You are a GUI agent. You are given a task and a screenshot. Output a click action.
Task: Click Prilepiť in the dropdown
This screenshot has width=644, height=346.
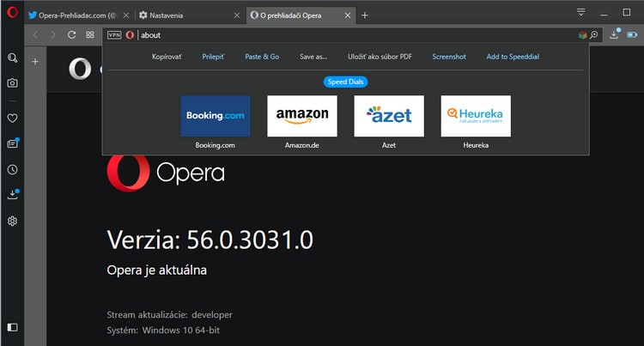pos(213,57)
